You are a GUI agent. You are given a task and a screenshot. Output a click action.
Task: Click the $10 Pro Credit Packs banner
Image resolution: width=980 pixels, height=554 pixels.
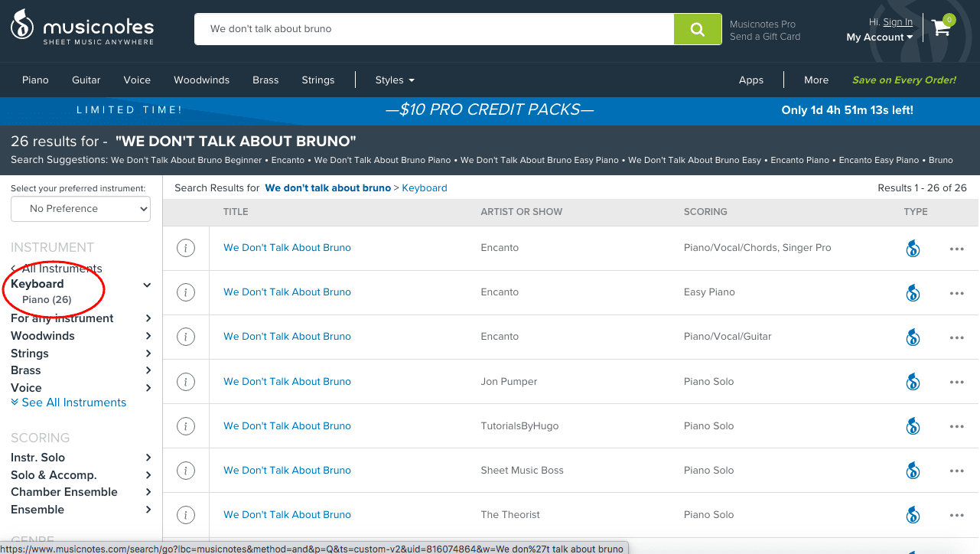click(x=490, y=110)
